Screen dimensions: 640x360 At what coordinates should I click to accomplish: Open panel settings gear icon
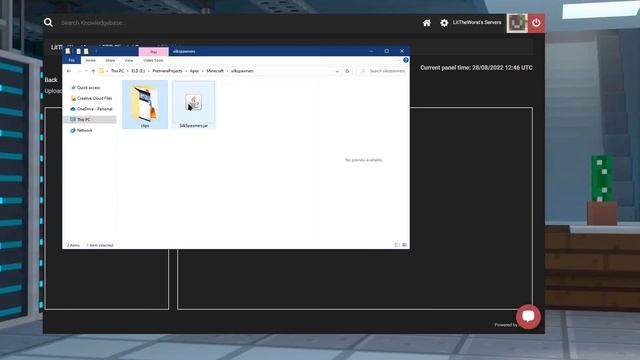444,23
